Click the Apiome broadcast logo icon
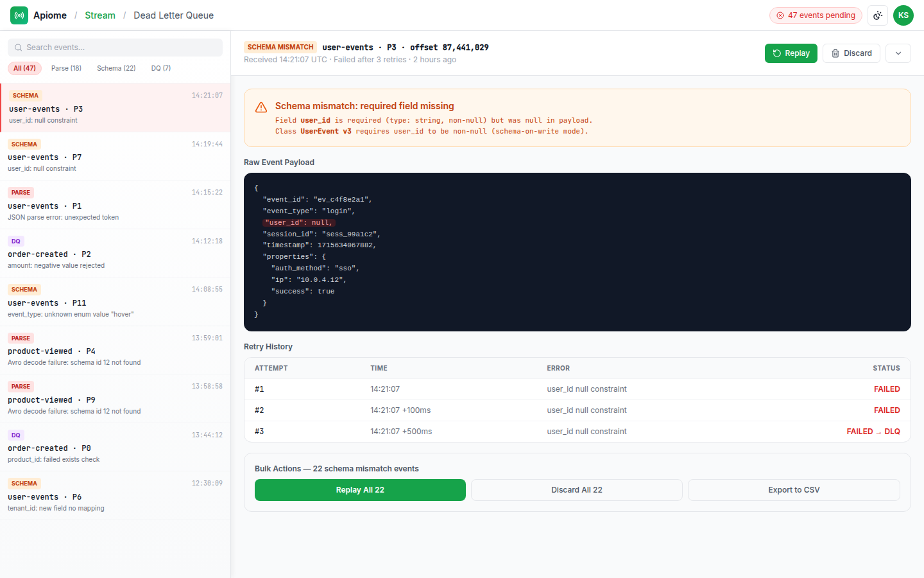The width and height of the screenshot is (924, 578). pyautogui.click(x=19, y=15)
